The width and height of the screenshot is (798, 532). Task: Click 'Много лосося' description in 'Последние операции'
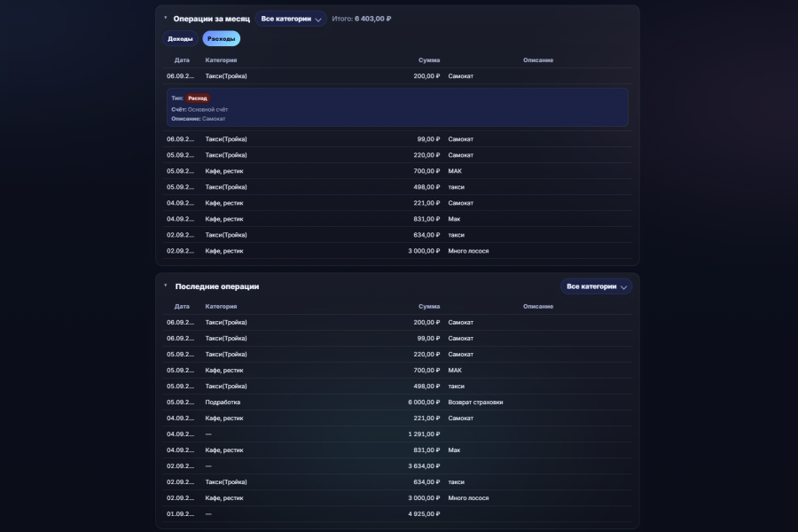point(468,498)
